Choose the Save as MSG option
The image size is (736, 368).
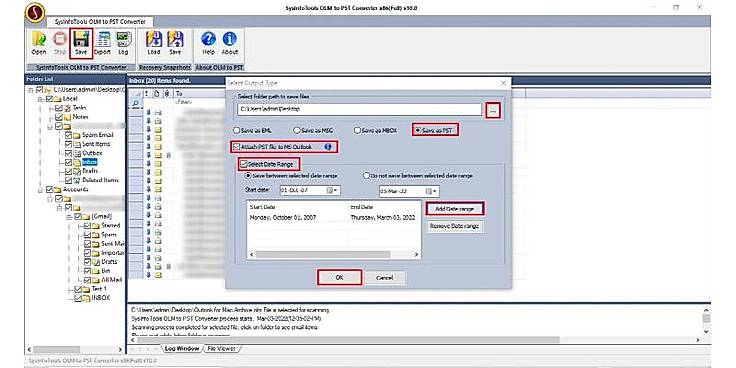pos(297,130)
